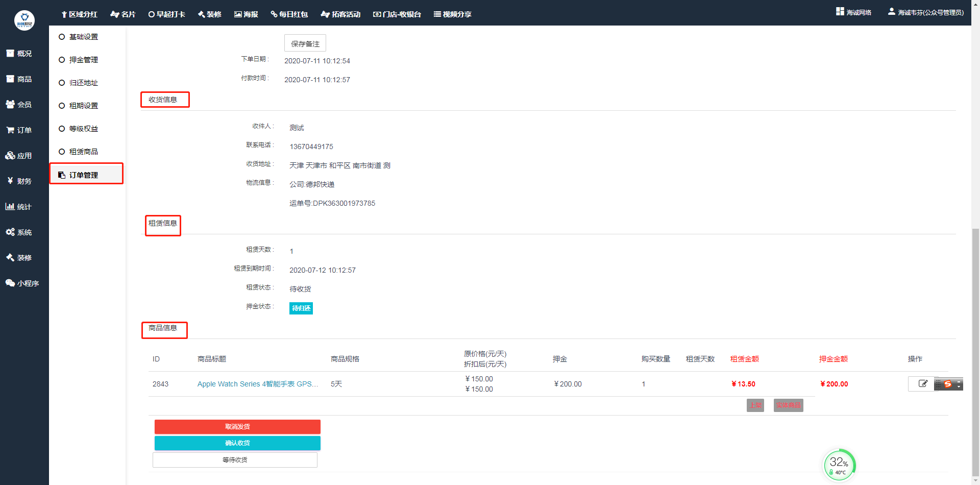Click the 待归还 deposit status badge
Viewport: 980px width, 485px height.
point(301,308)
